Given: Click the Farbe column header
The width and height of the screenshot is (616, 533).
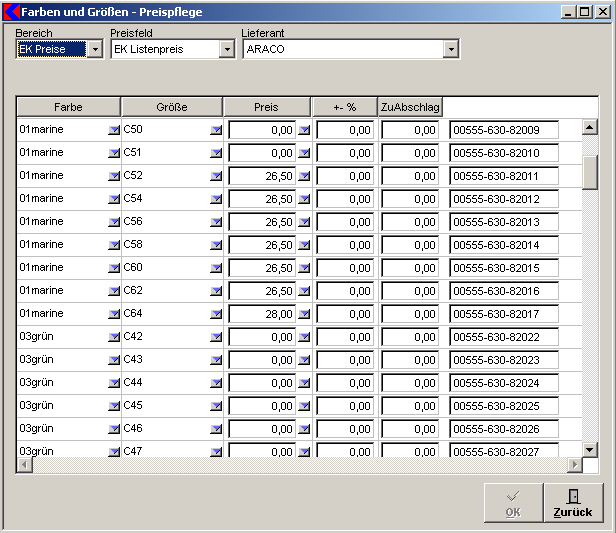Looking at the screenshot, I should (x=68, y=107).
